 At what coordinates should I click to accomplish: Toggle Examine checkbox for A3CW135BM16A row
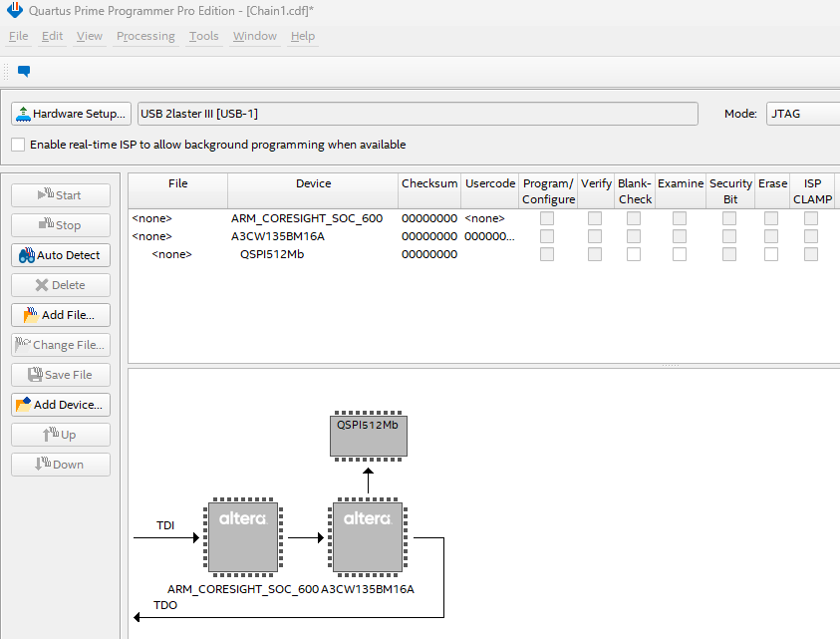point(680,236)
